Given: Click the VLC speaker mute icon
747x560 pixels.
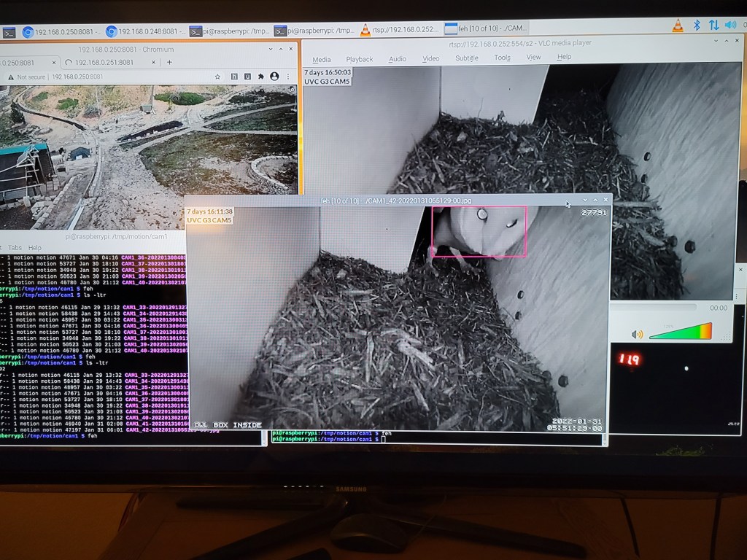Looking at the screenshot, I should 638,334.
